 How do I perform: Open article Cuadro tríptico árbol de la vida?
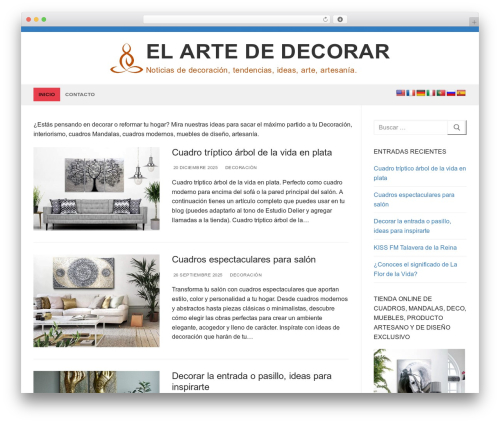(x=252, y=152)
